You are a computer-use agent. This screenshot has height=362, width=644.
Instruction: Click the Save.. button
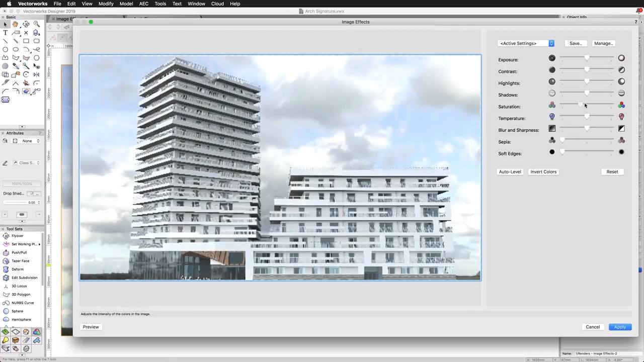click(576, 43)
